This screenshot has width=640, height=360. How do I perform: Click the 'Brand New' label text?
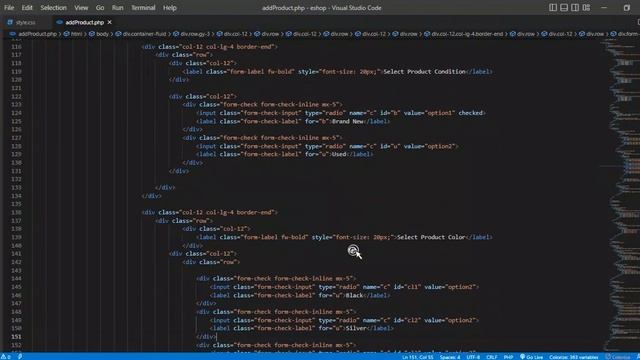[348, 121]
